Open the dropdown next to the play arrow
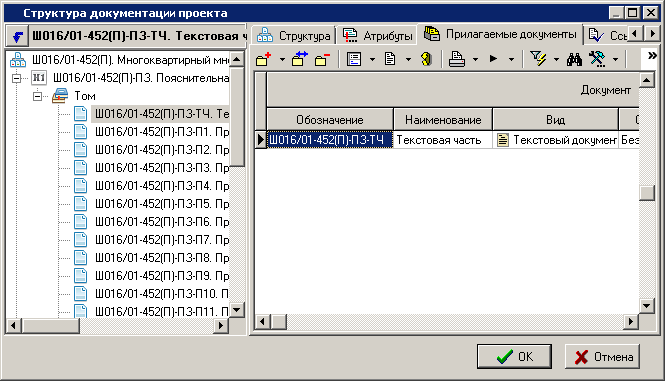The width and height of the screenshot is (665, 381). (x=511, y=59)
